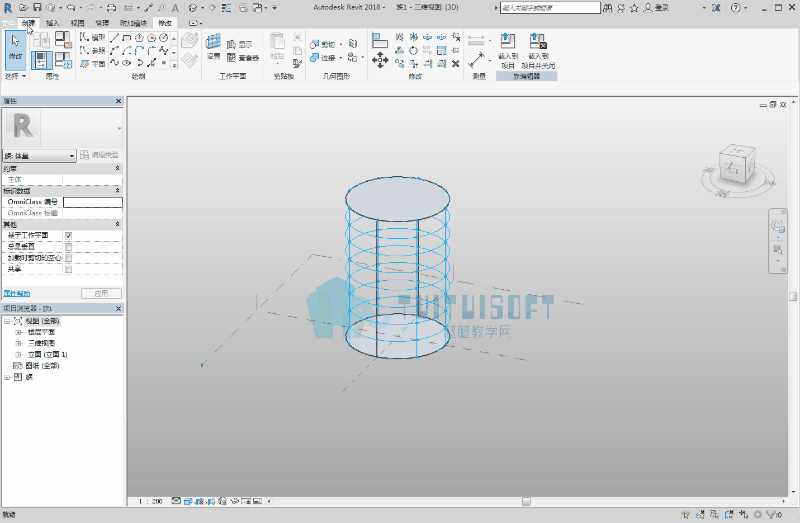The image size is (800, 523).
Task: Click Load into Project icon
Action: [x=508, y=50]
